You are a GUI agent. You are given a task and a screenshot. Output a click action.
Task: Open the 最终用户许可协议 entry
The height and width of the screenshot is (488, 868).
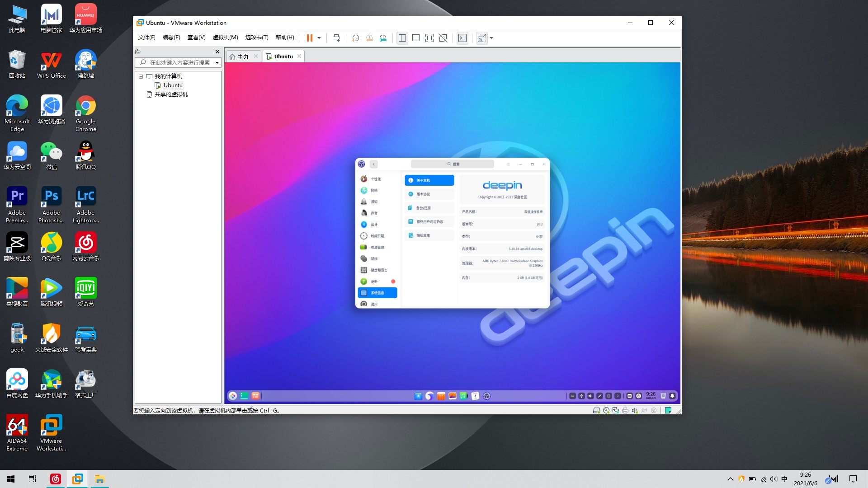click(429, 221)
